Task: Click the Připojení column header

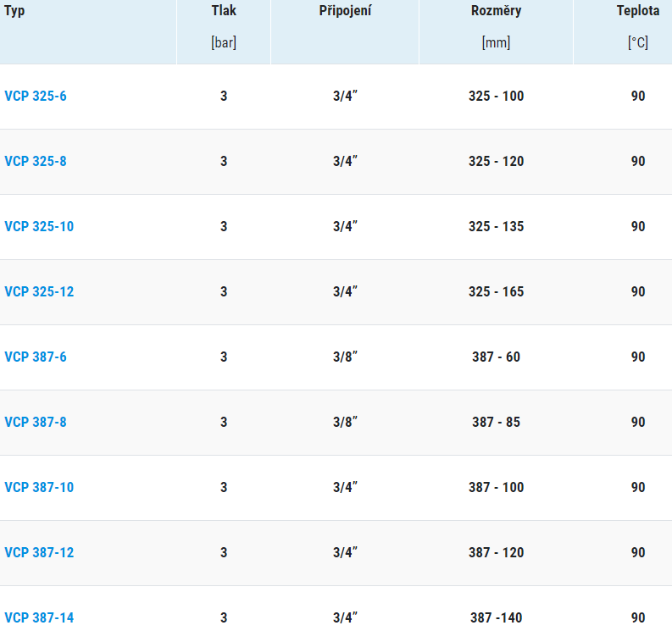Action: click(x=345, y=31)
